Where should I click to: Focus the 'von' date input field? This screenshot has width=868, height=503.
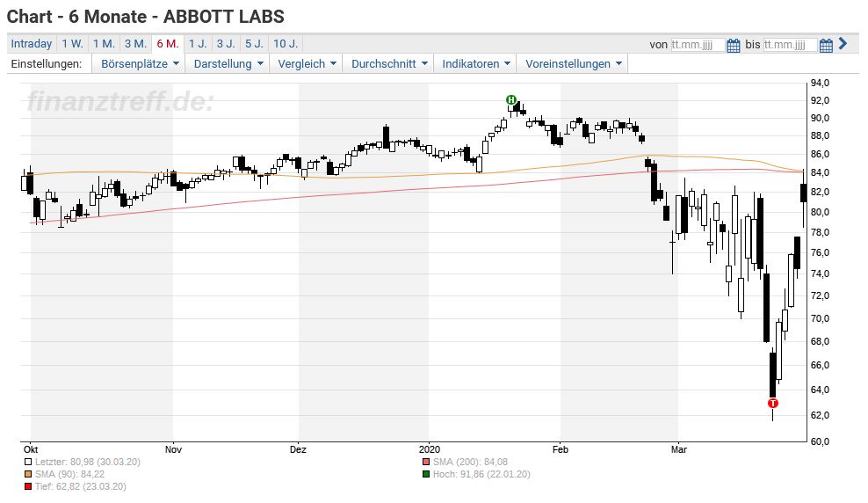coord(698,45)
